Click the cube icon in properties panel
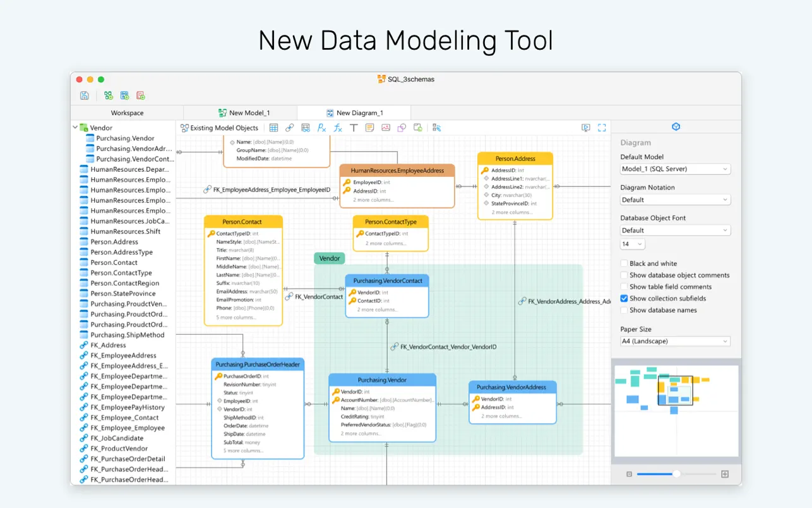The width and height of the screenshot is (812, 508). point(676,127)
